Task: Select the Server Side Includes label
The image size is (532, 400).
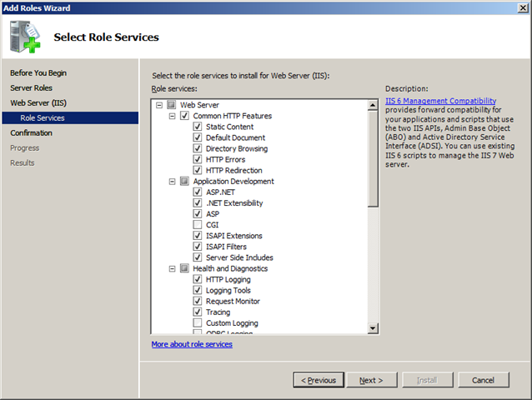Action: (x=239, y=257)
